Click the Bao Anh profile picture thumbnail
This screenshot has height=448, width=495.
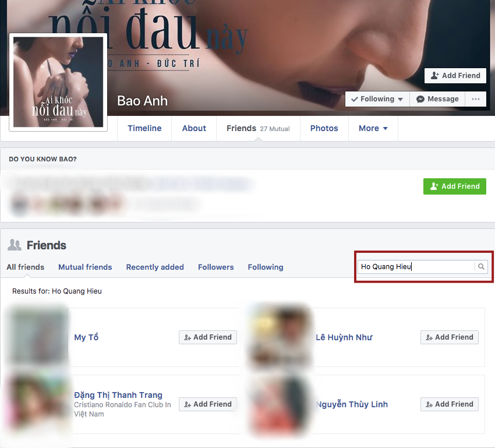click(x=58, y=82)
